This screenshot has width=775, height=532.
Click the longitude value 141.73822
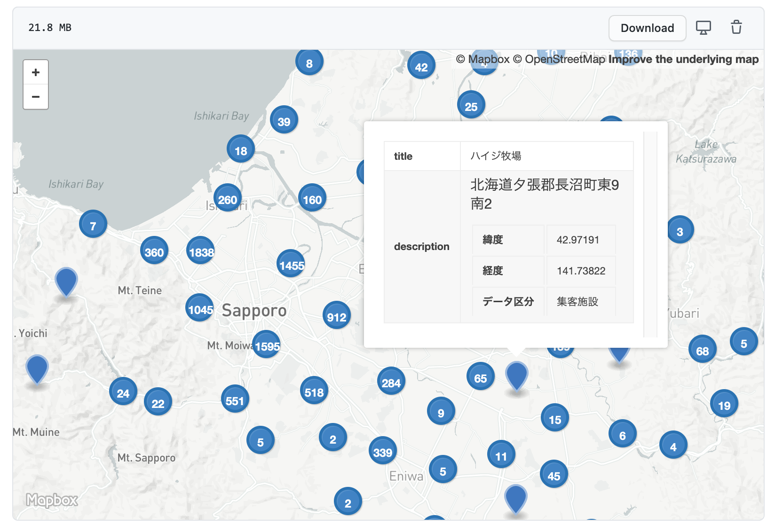point(581,271)
